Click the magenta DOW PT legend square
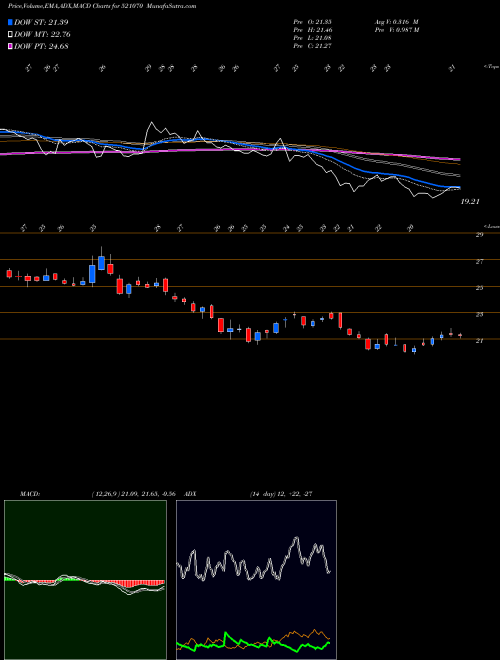The height and width of the screenshot is (660, 500). click(x=10, y=46)
